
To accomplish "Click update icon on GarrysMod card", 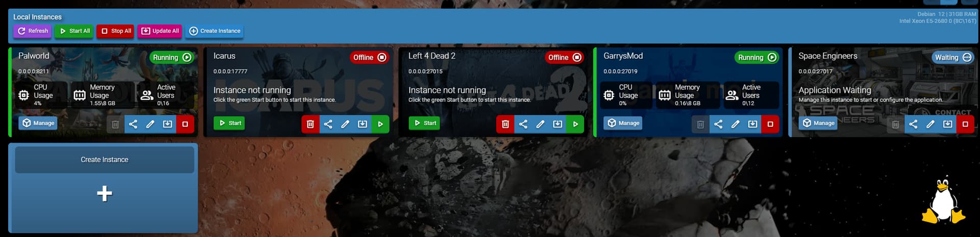I will tap(752, 124).
